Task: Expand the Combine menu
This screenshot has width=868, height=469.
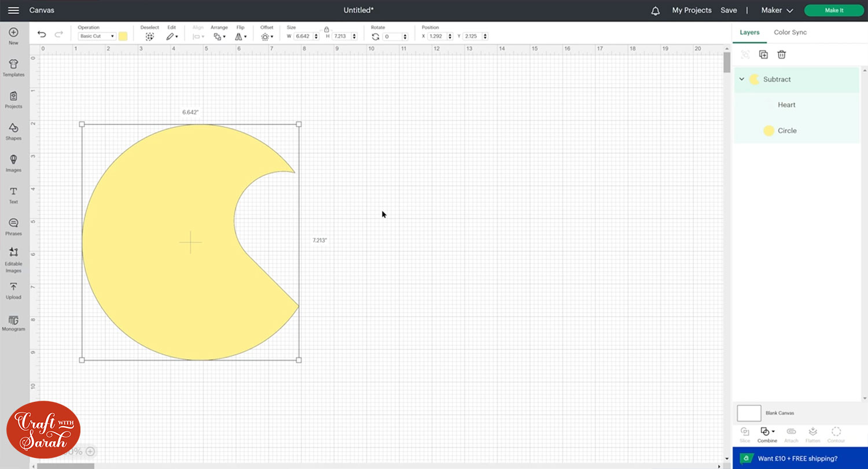Action: pos(767,432)
